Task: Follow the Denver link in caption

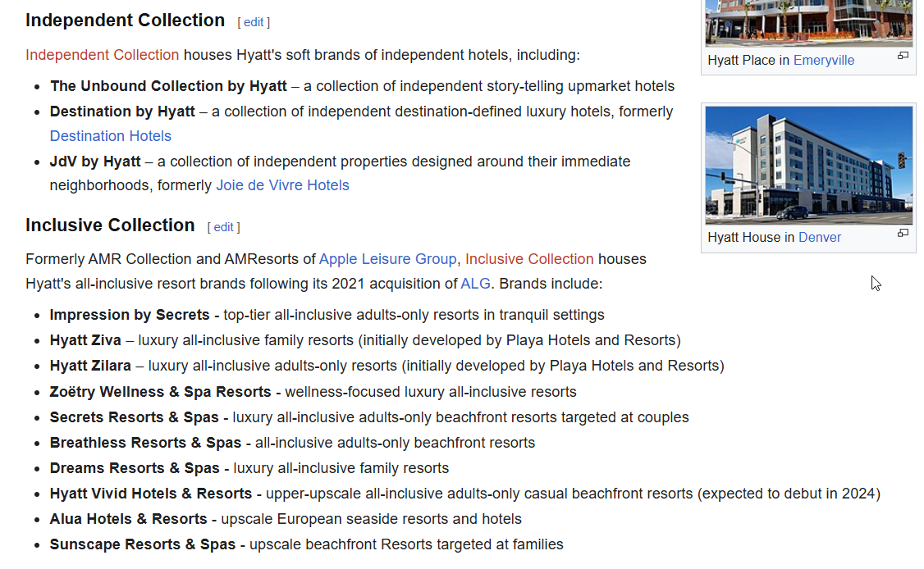Action: point(819,238)
